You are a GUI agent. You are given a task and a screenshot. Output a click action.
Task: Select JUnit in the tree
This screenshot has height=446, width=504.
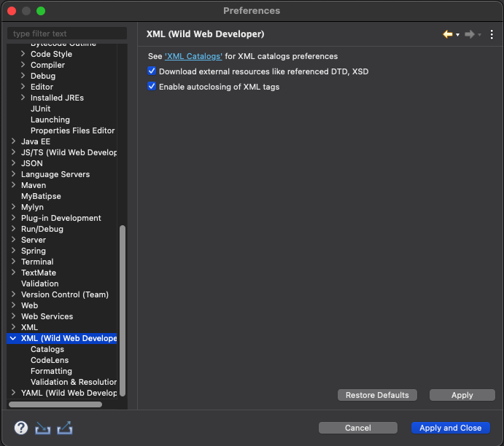tap(41, 109)
